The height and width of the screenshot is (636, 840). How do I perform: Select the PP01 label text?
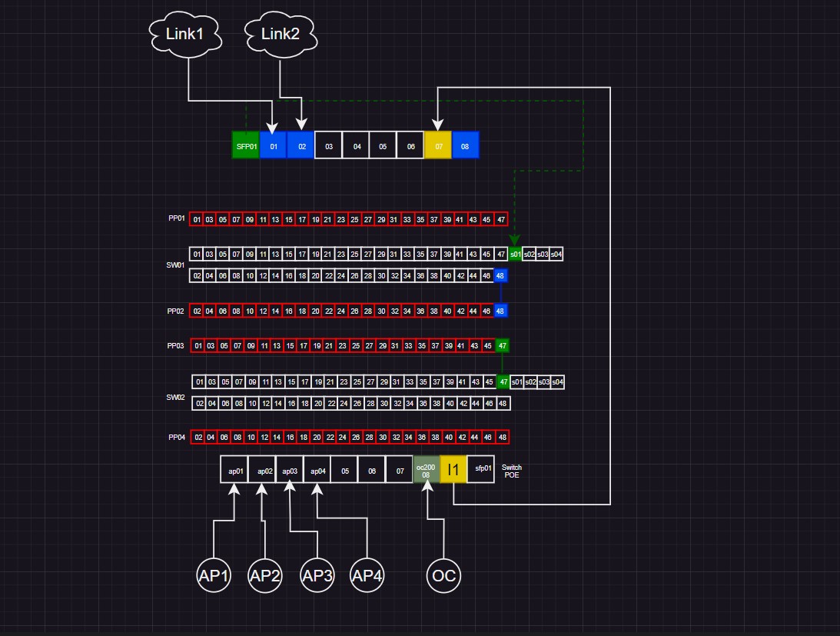click(176, 218)
